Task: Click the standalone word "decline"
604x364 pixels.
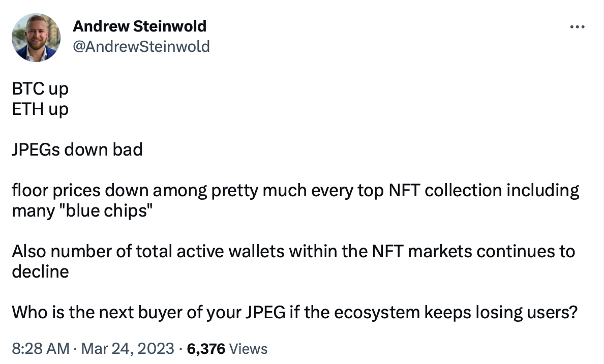Action: 40,271
